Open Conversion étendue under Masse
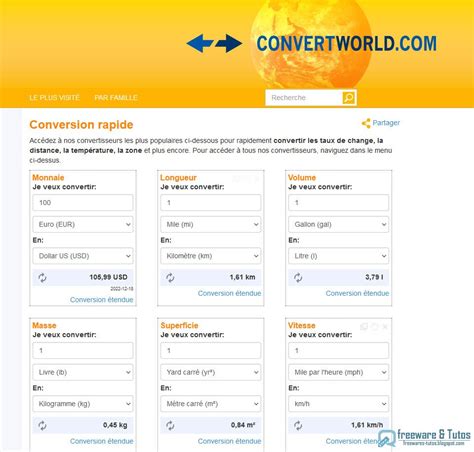The image size is (474, 452). point(102,441)
